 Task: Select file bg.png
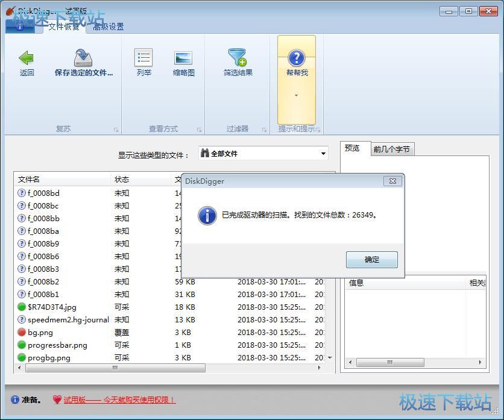click(x=40, y=333)
